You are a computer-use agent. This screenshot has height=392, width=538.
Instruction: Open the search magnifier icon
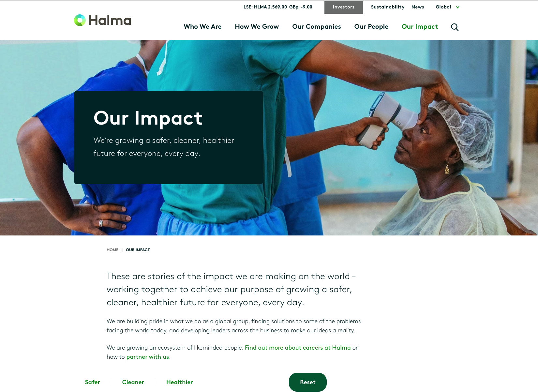pyautogui.click(x=455, y=27)
